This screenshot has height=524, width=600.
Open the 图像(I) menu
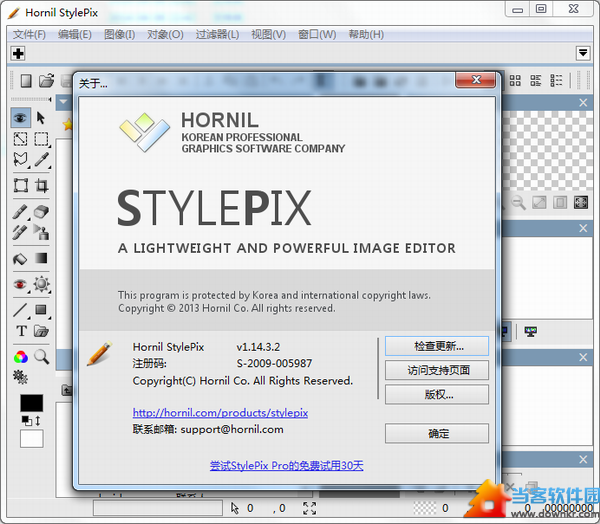[x=119, y=34]
